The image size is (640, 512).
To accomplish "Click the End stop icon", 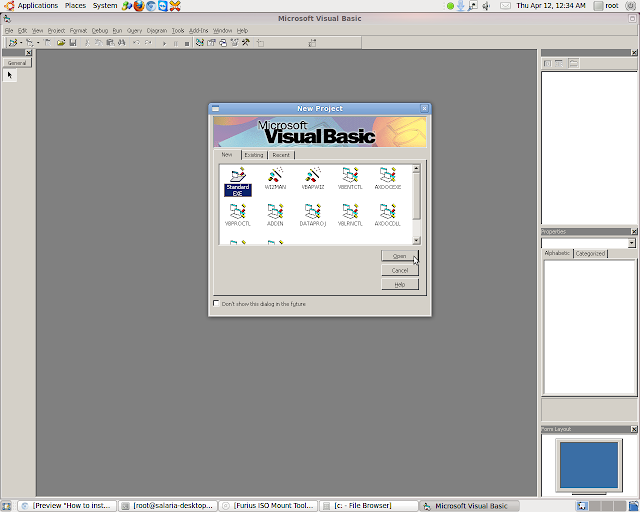I will (187, 43).
